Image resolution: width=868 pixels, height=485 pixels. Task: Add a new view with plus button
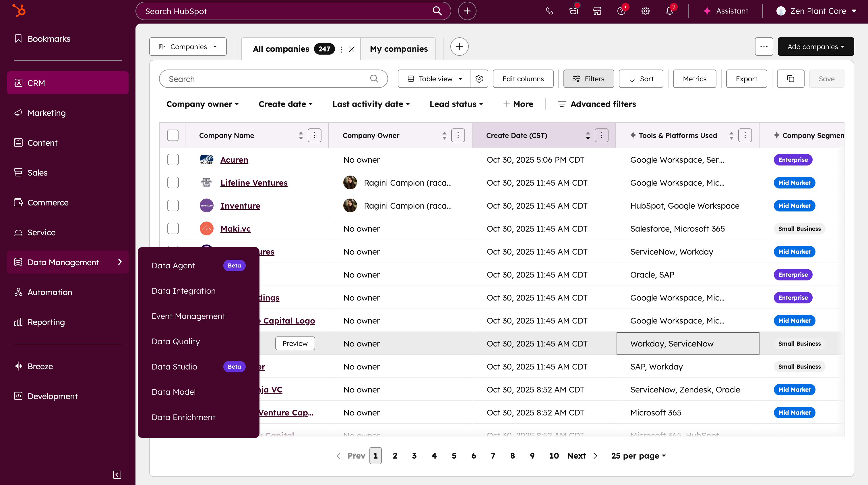[459, 47]
